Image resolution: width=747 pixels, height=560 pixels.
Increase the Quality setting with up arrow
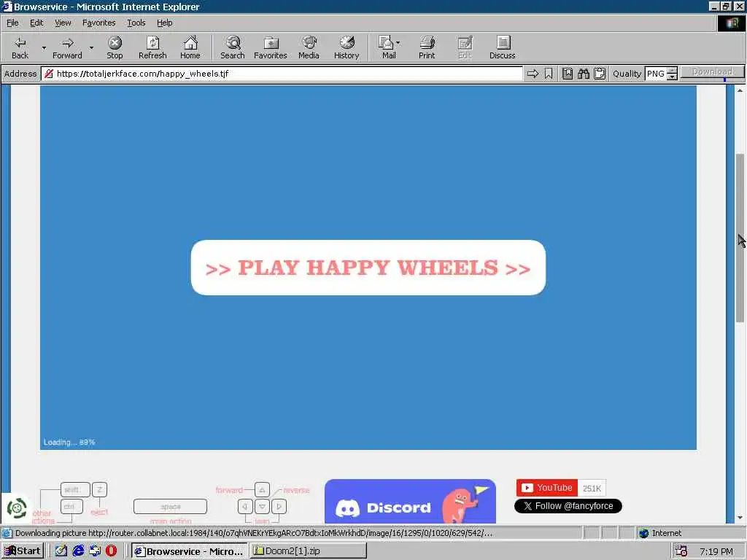coord(672,71)
